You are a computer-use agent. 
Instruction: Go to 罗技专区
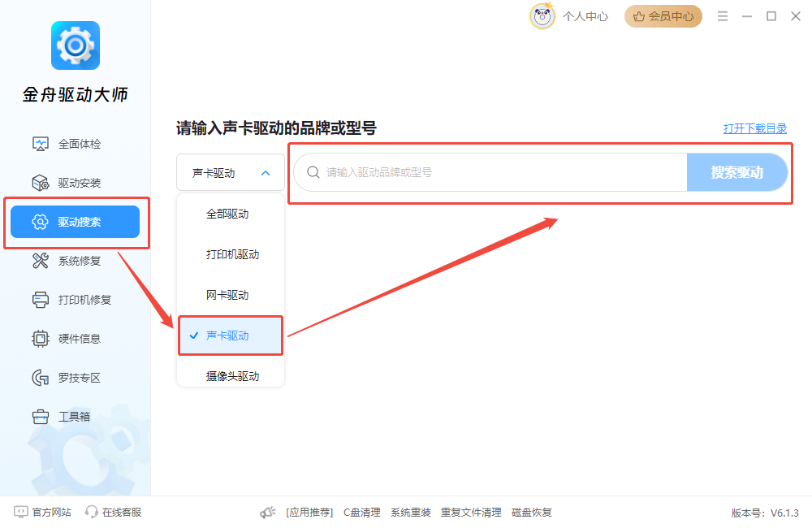tap(75, 378)
